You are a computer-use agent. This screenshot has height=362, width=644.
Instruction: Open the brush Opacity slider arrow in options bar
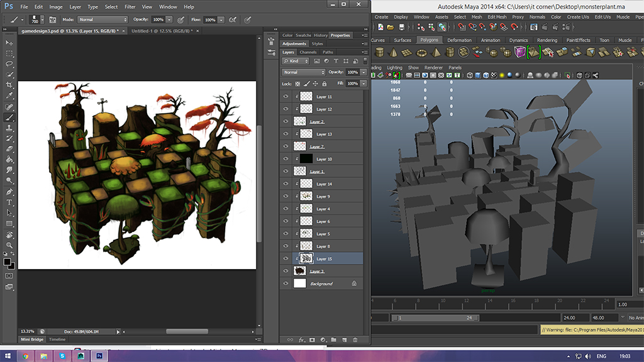pyautogui.click(x=169, y=19)
